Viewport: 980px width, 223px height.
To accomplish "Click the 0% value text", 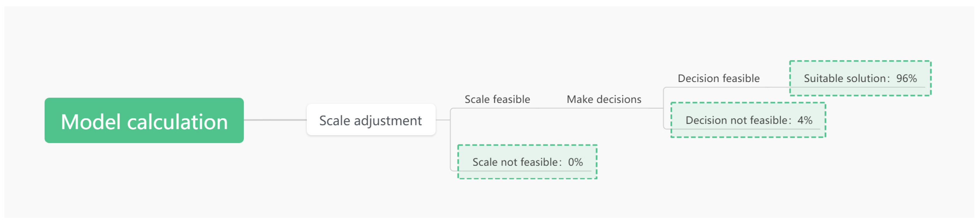I will tap(575, 162).
